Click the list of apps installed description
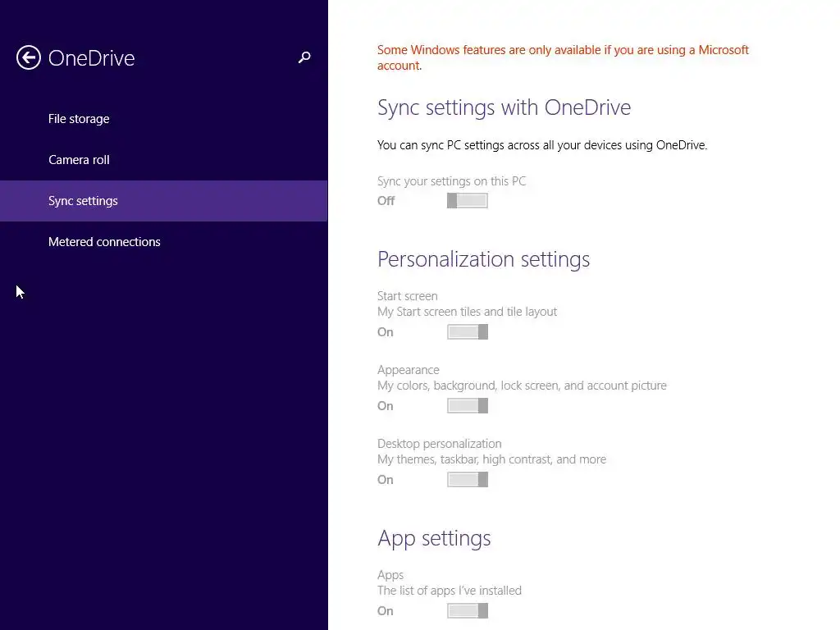Viewport: 840px width, 630px height. 449,591
